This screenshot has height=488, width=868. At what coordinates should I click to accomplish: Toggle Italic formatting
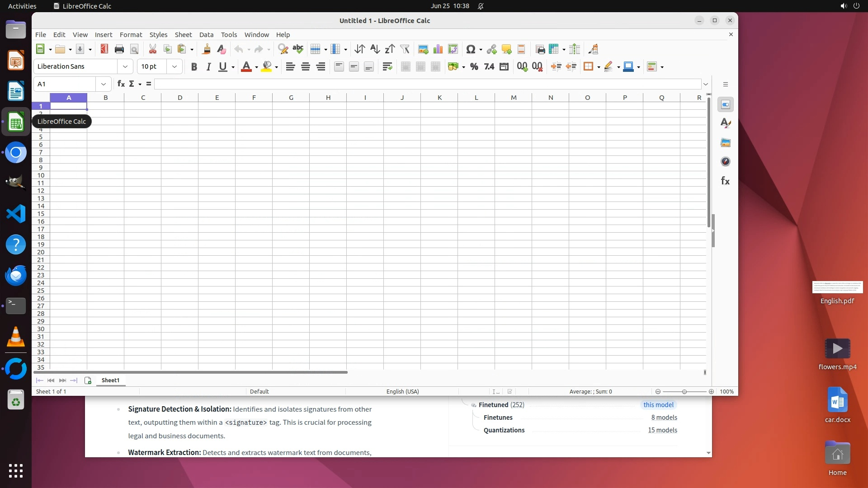(x=208, y=67)
